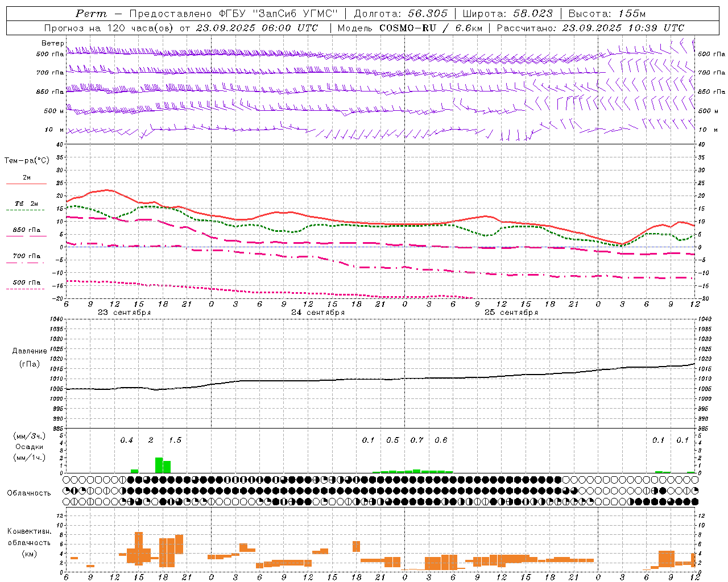Click the "(мм/3ч.)" precipitation unit label
The width and height of the screenshot is (728, 582).
[x=30, y=436]
